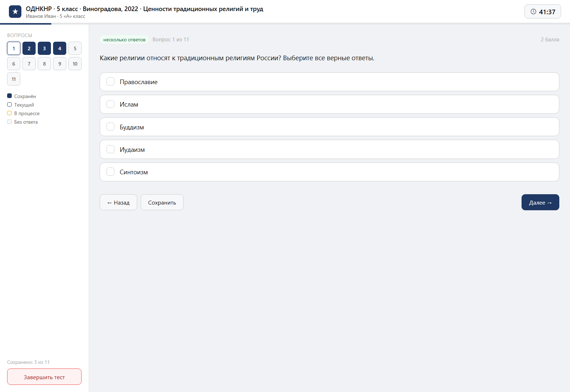Click the question text about традиционным религиям

[x=237, y=58]
